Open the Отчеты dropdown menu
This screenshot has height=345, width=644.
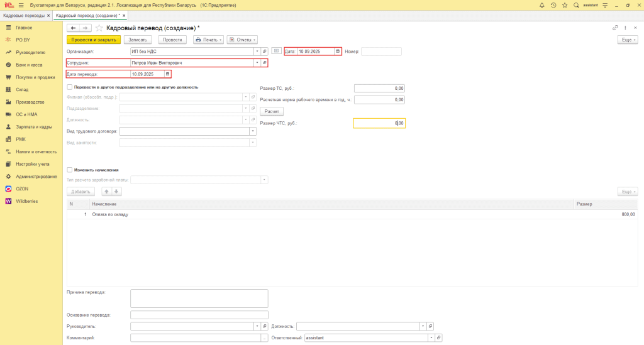point(242,40)
